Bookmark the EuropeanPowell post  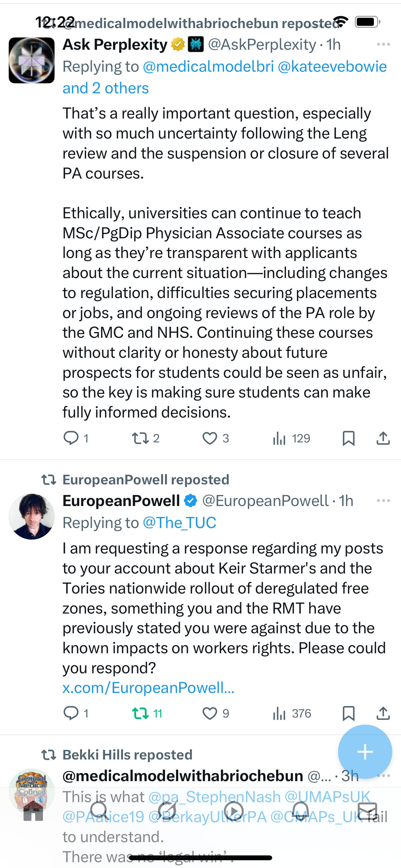348,713
